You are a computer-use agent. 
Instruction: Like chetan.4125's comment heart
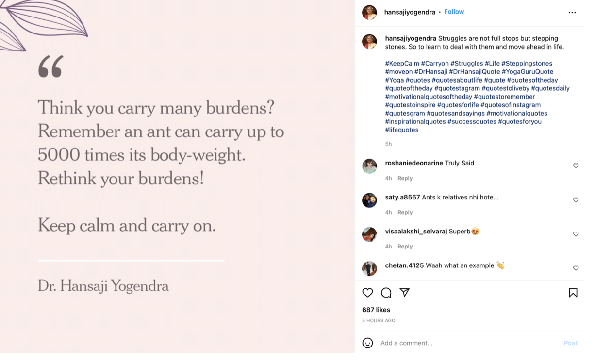(x=576, y=268)
